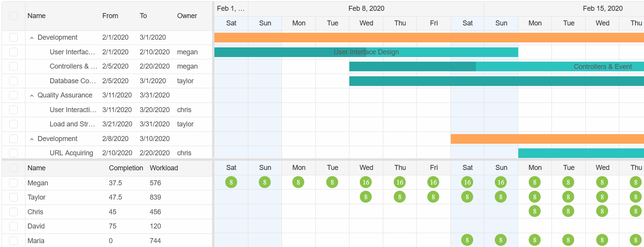Collapse the second Development group (2/8/2020)
This screenshot has height=247, width=644.
[32, 139]
